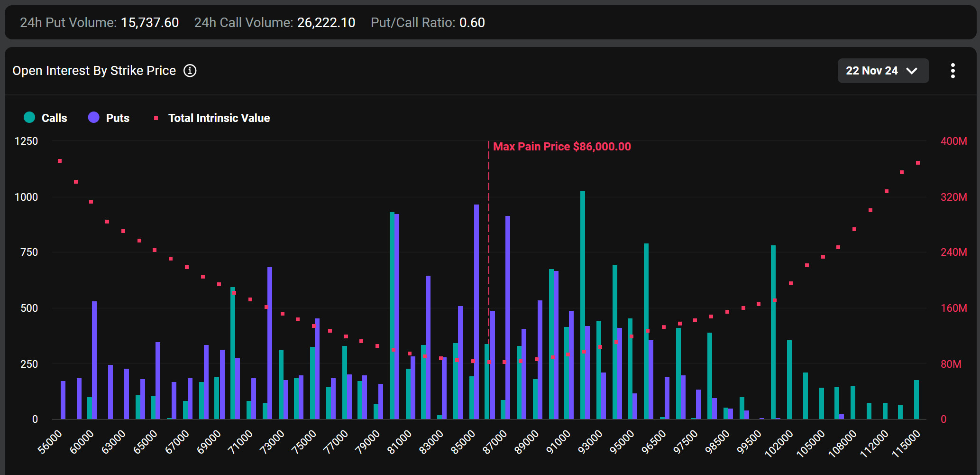This screenshot has height=475, width=980.
Task: Click the tall purple put bar at 85500
Action: (x=476, y=312)
